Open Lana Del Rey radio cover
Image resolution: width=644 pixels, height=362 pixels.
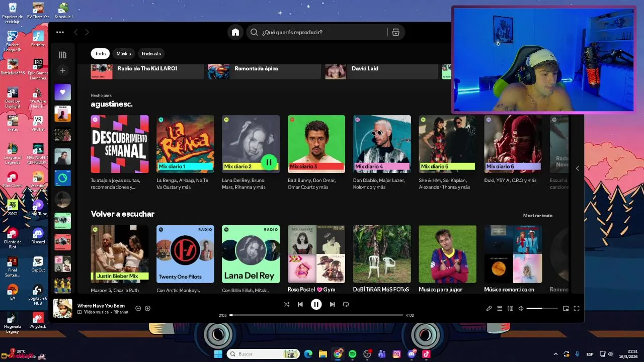[x=251, y=254]
